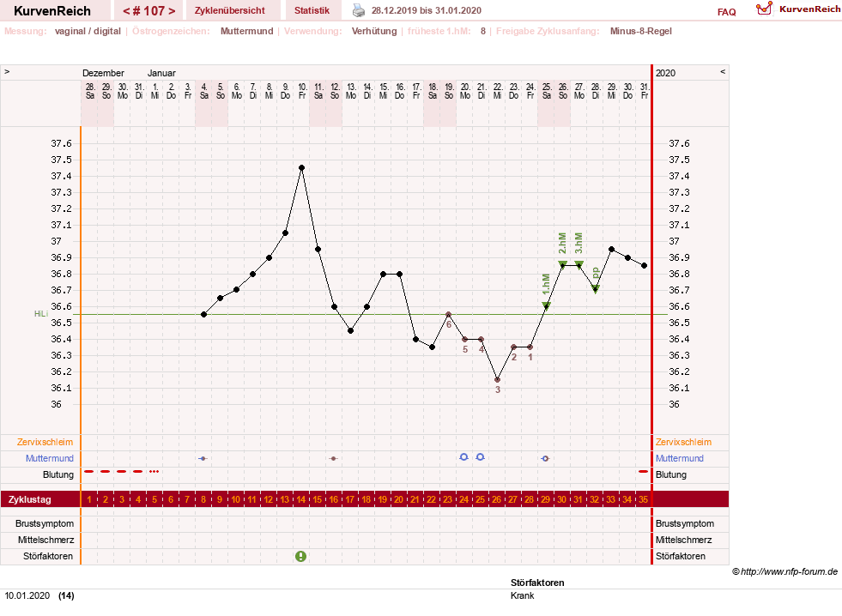Click the 2020 year label
This screenshot has height=616, width=842.
pos(665,73)
